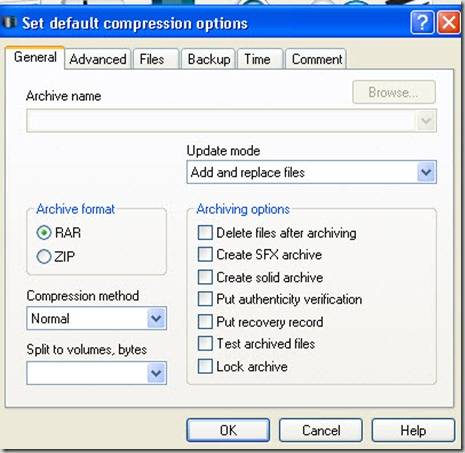This screenshot has width=465, height=453.
Task: Confirm settings with the OK button
Action: click(x=228, y=430)
